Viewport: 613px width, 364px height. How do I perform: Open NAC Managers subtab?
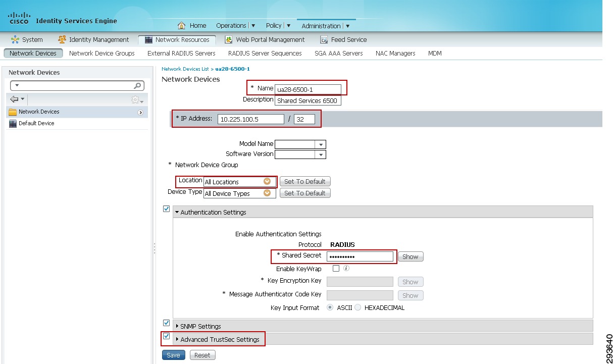395,53
